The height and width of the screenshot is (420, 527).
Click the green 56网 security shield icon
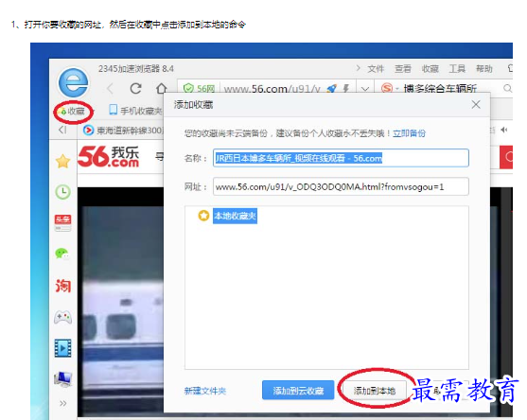[188, 88]
